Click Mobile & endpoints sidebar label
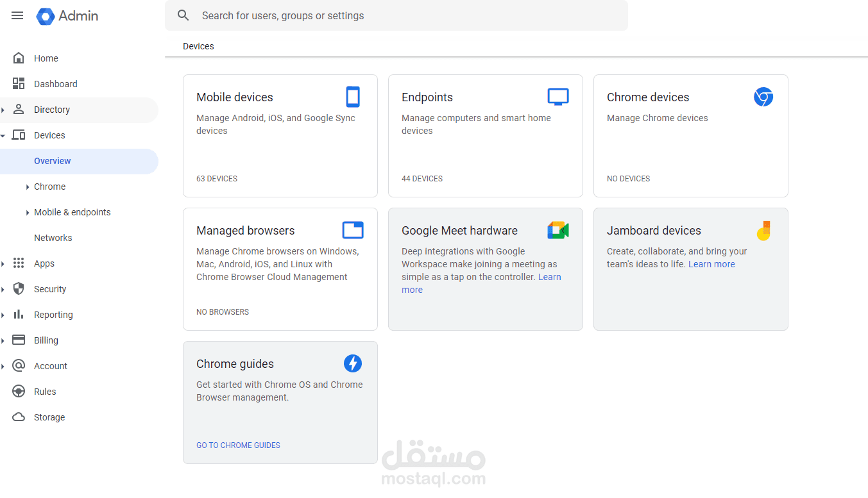The image size is (868, 498). pyautogui.click(x=72, y=212)
